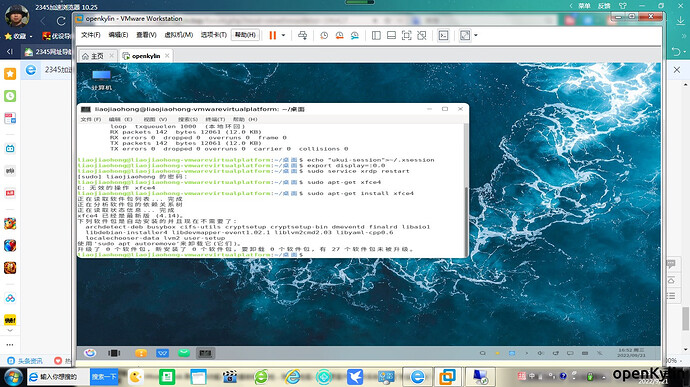Open VMware 虚拟机(M) menu
The image size is (690, 387).
tap(178, 35)
